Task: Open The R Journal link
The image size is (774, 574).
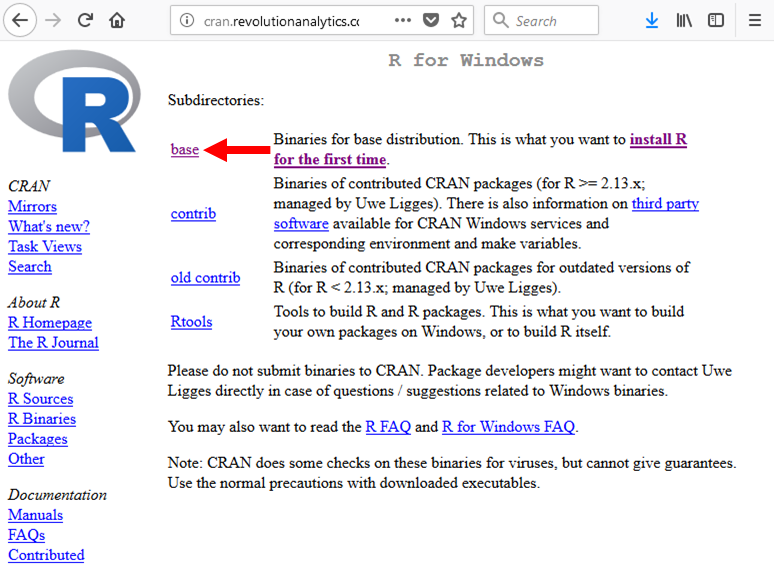Action: (x=53, y=343)
